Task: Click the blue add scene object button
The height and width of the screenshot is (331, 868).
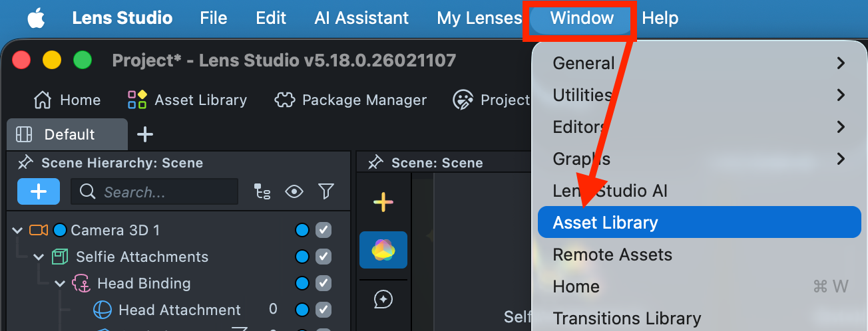Action: (39, 192)
